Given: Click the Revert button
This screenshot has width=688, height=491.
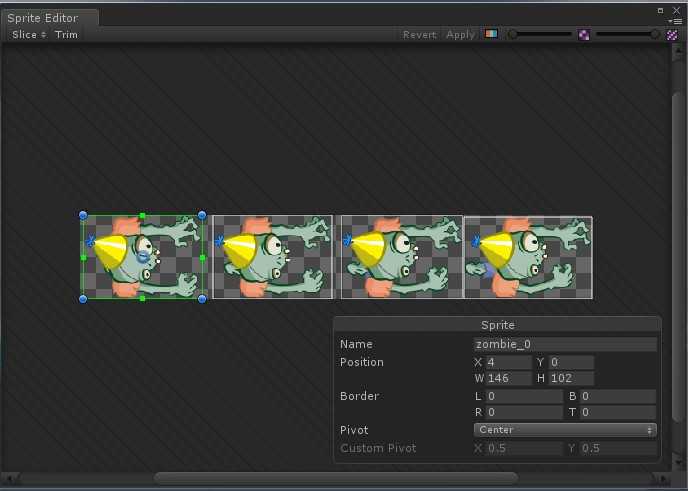Looking at the screenshot, I should (x=419, y=35).
